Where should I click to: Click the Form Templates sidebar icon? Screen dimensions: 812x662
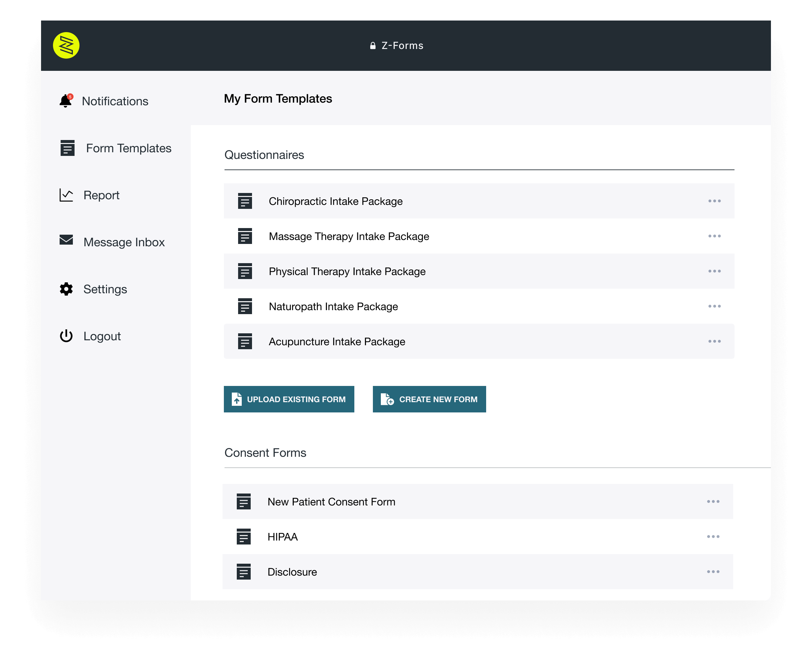pyautogui.click(x=67, y=148)
